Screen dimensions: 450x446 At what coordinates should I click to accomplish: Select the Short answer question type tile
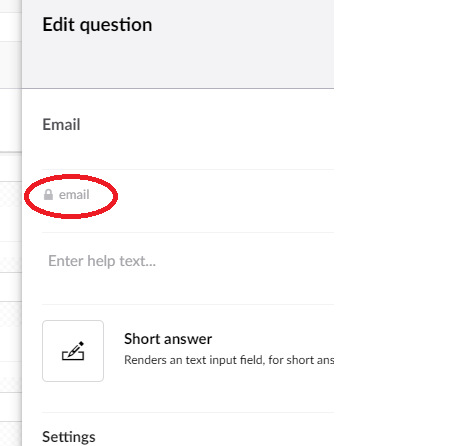pos(73,351)
